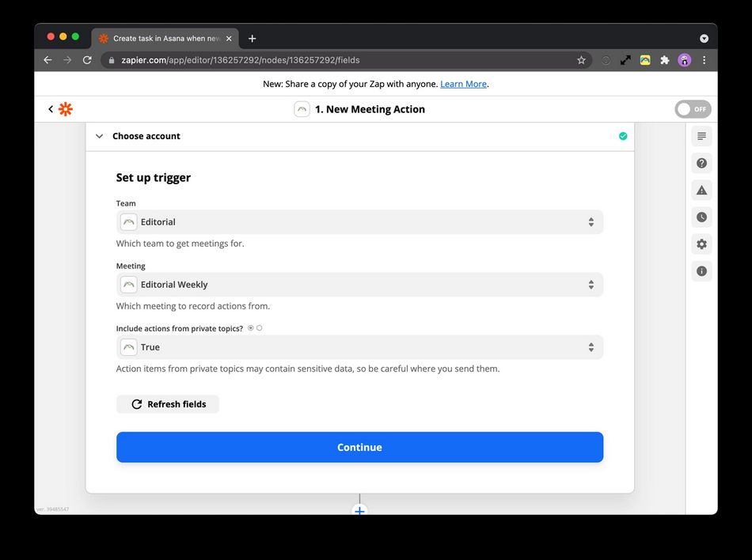Go back using the editor's left chevron
The height and width of the screenshot is (560, 752).
click(x=51, y=109)
